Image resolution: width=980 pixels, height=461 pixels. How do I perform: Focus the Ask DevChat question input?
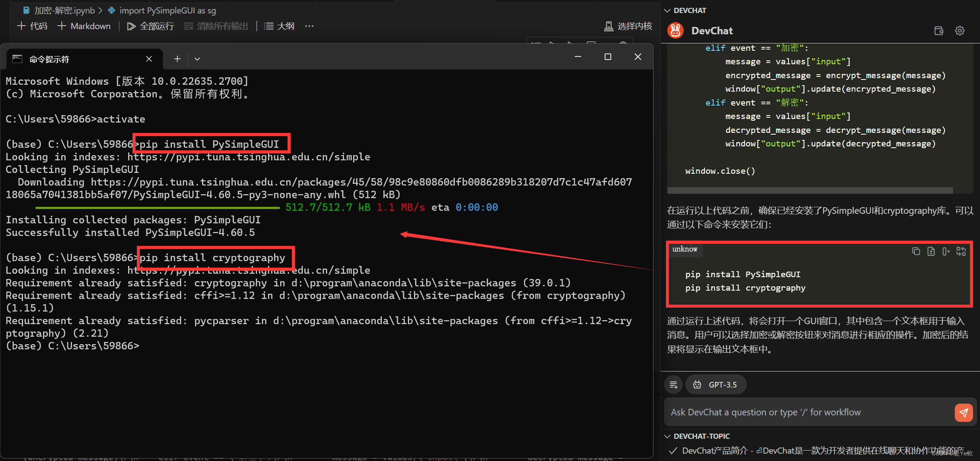809,412
